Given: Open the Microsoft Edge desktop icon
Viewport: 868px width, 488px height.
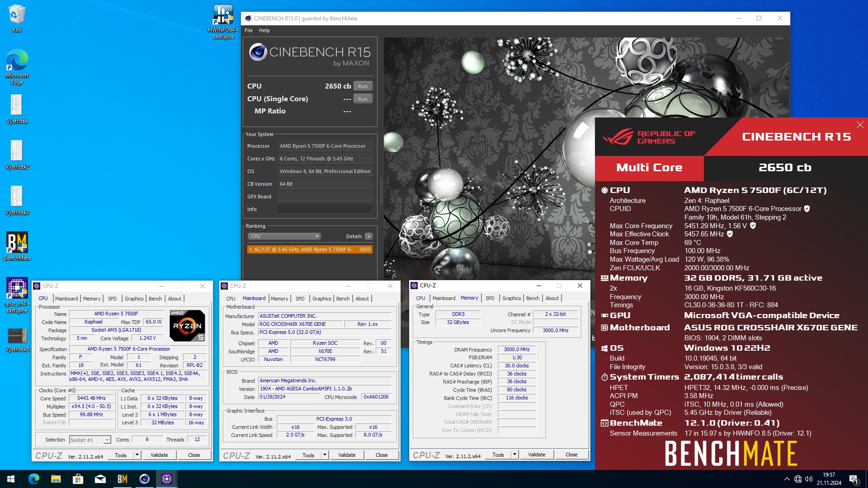Looking at the screenshot, I should 17,67.
